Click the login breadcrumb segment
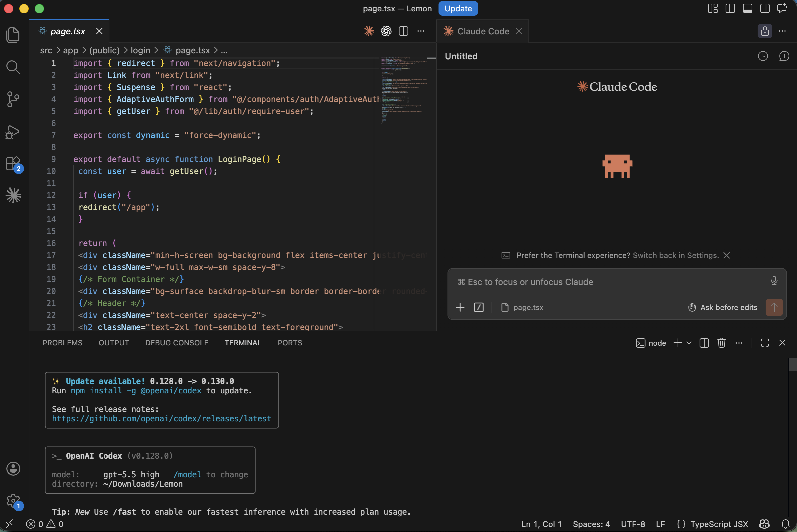 140,50
